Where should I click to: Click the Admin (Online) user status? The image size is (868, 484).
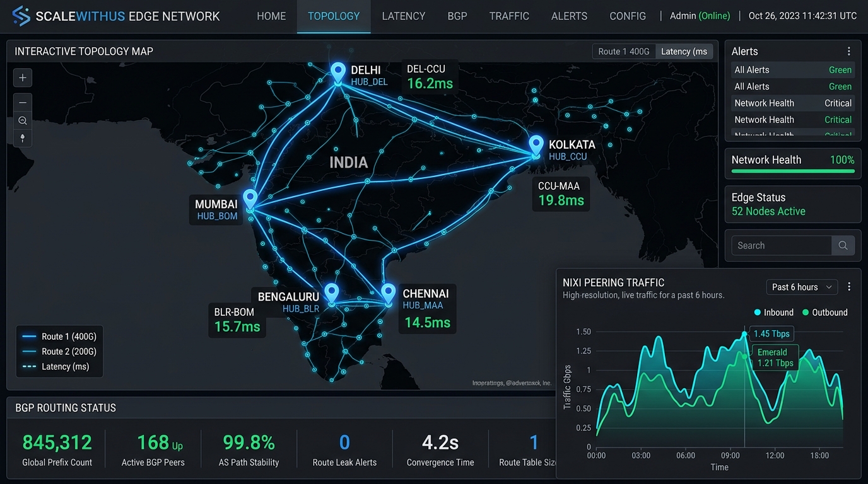[700, 16]
